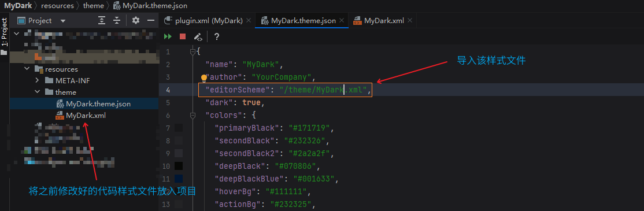The width and height of the screenshot is (644, 211).
Task: Click the META-INF folder icon
Action: pyautogui.click(x=49, y=80)
